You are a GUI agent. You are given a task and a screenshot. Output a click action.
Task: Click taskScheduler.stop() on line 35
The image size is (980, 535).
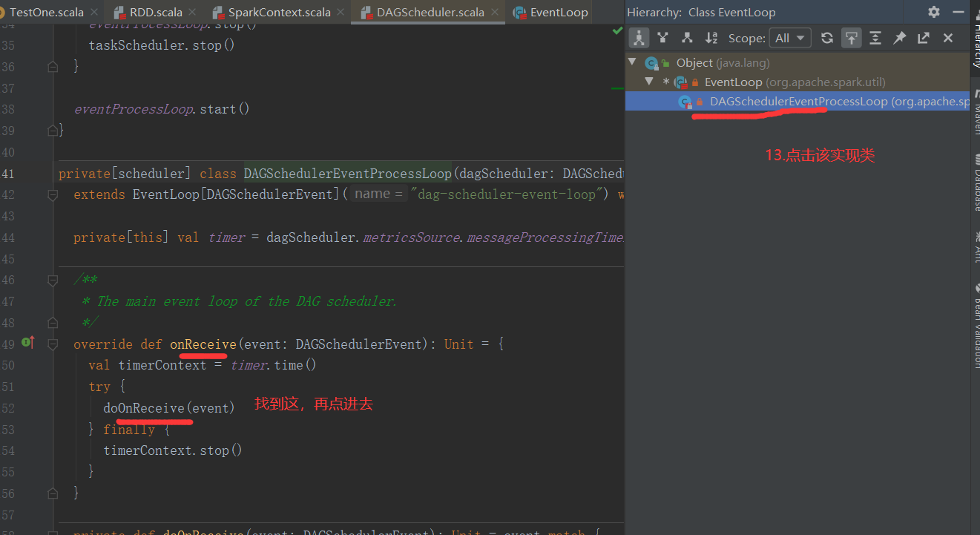click(162, 45)
